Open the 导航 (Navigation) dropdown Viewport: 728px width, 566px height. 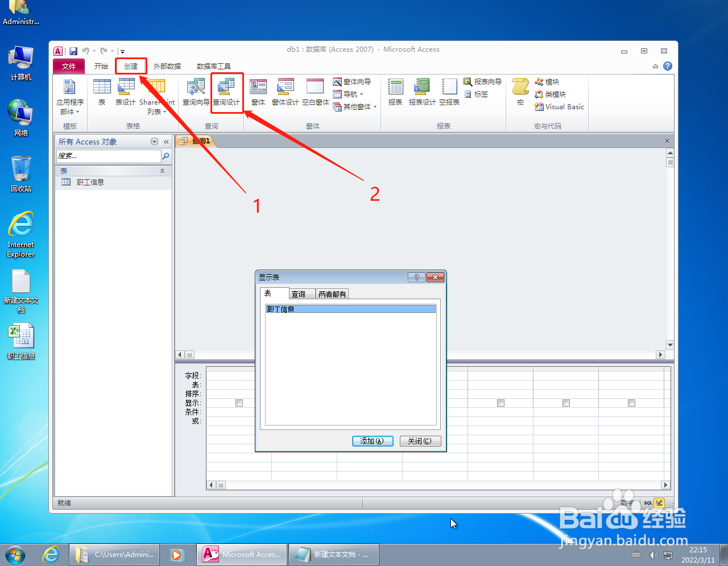pos(348,94)
